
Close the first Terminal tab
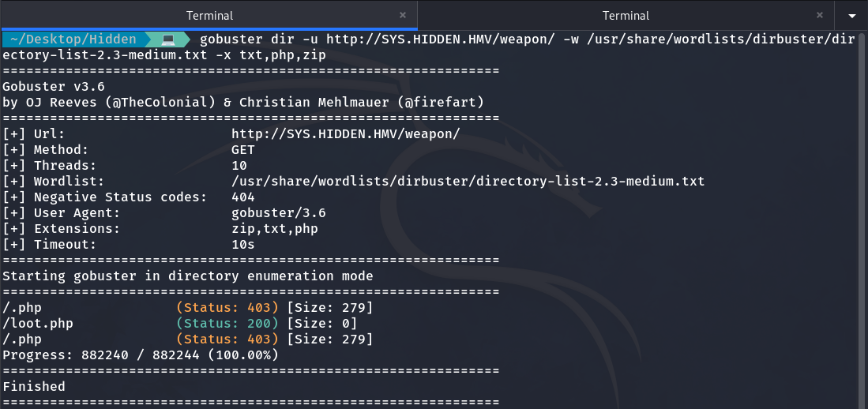[x=403, y=15]
